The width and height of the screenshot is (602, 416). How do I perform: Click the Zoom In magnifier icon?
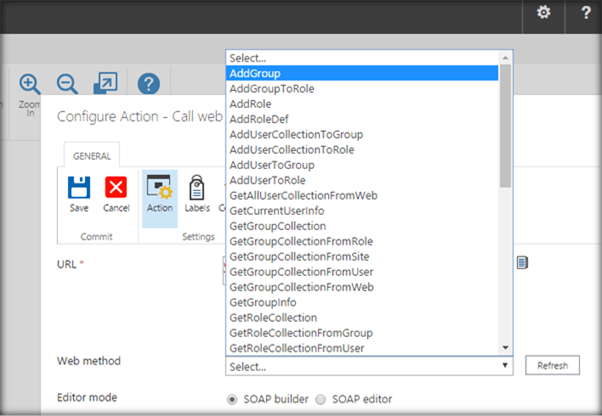[x=30, y=84]
